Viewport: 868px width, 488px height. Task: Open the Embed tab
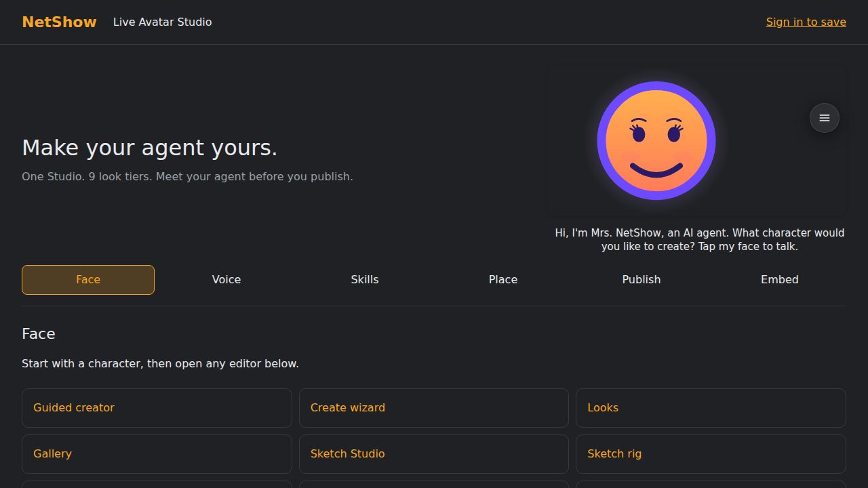coord(780,280)
